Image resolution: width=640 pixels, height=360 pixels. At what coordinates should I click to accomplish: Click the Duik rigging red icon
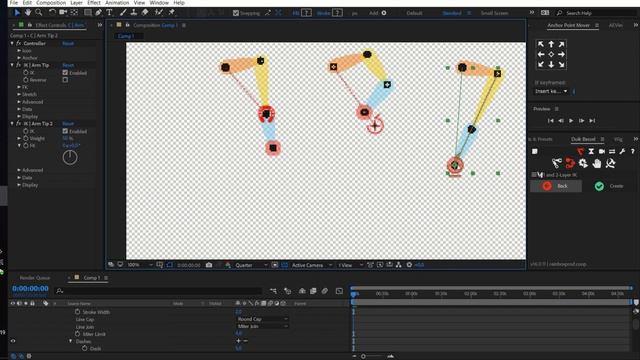tap(580, 151)
